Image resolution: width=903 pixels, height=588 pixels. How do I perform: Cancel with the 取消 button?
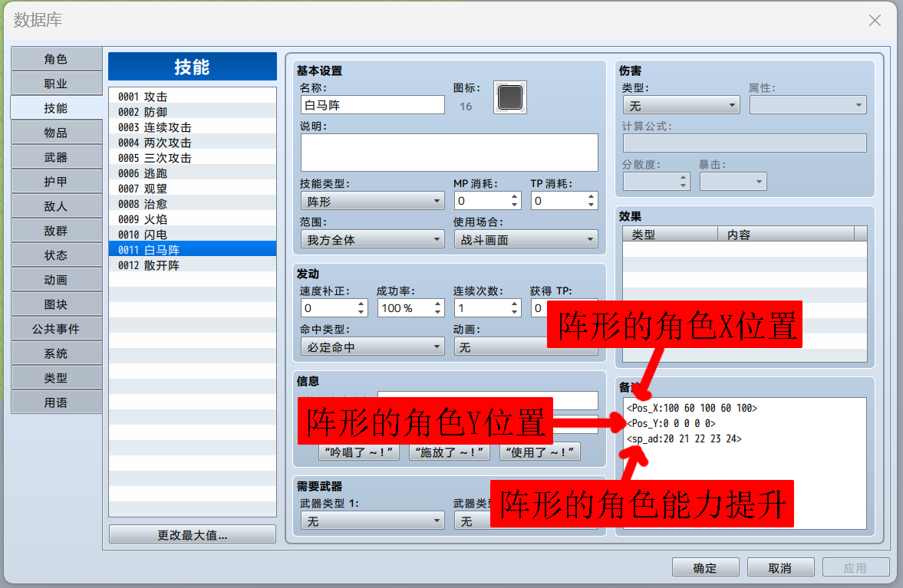click(x=780, y=567)
